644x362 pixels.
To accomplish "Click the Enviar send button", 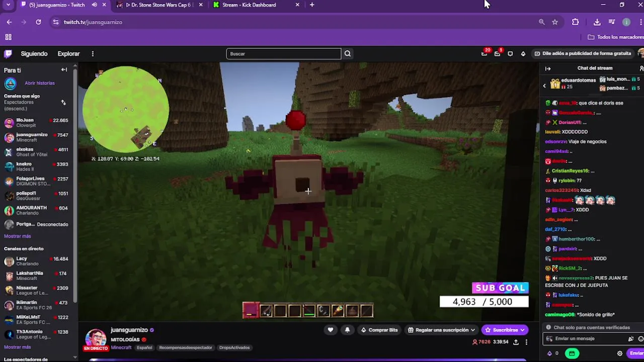I will (x=636, y=353).
